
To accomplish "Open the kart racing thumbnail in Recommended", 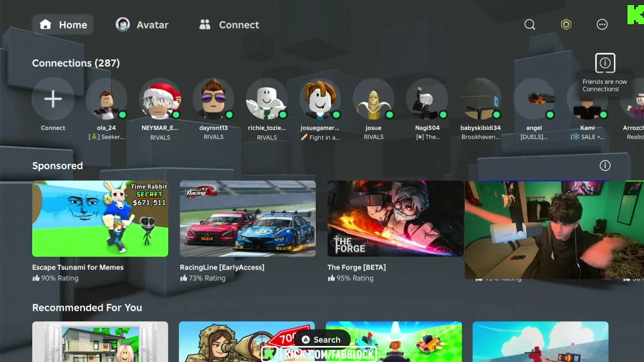I will (394, 342).
